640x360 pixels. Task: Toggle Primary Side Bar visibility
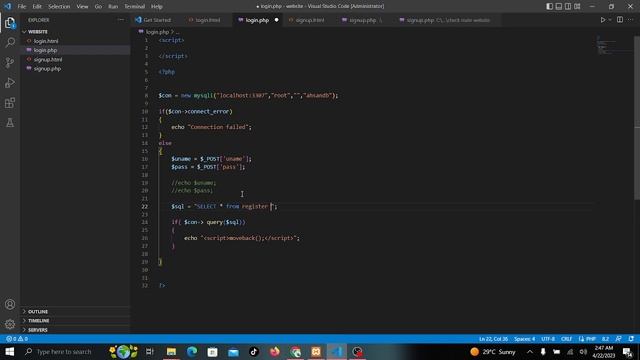click(x=550, y=6)
